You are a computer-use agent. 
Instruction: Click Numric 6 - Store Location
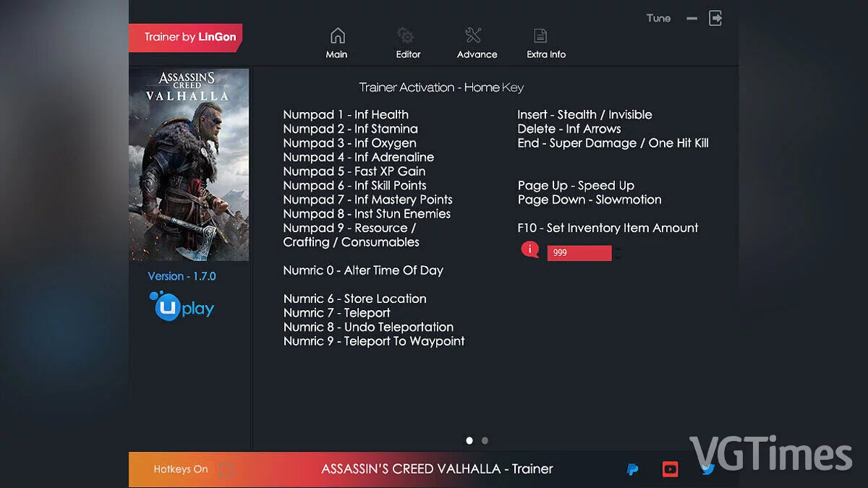pyautogui.click(x=354, y=299)
